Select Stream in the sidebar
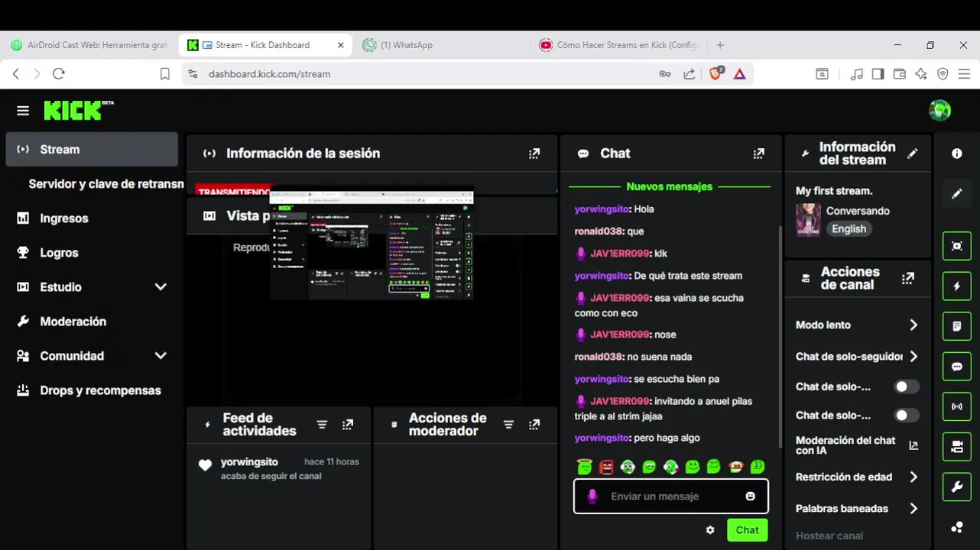 click(x=92, y=150)
